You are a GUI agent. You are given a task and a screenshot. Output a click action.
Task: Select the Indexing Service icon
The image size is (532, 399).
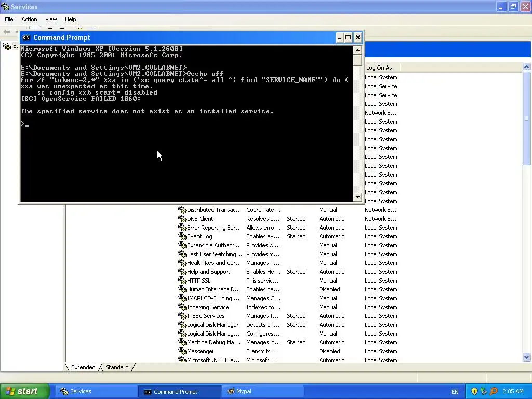point(182,307)
